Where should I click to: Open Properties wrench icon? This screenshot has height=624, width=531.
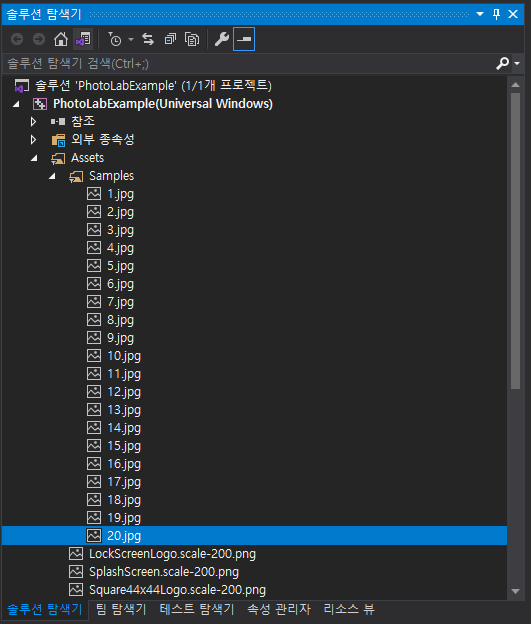[222, 39]
